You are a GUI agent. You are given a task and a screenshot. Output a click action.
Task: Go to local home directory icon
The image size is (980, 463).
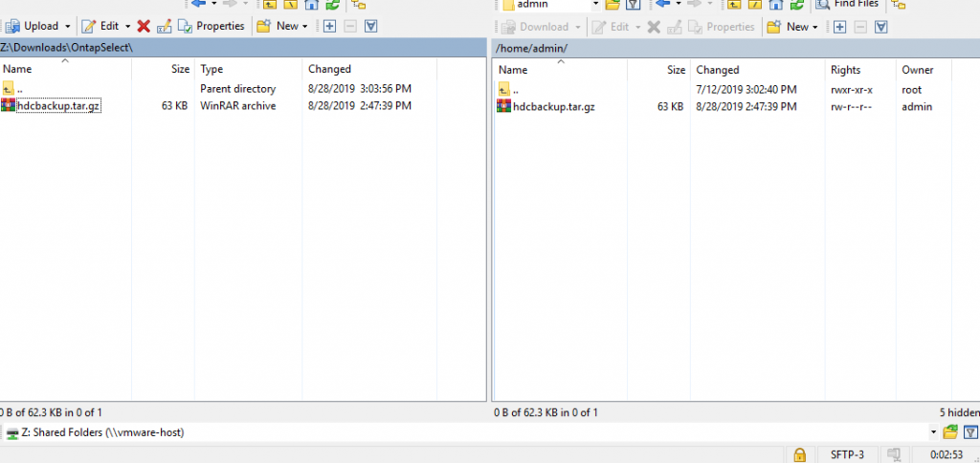coord(311,5)
